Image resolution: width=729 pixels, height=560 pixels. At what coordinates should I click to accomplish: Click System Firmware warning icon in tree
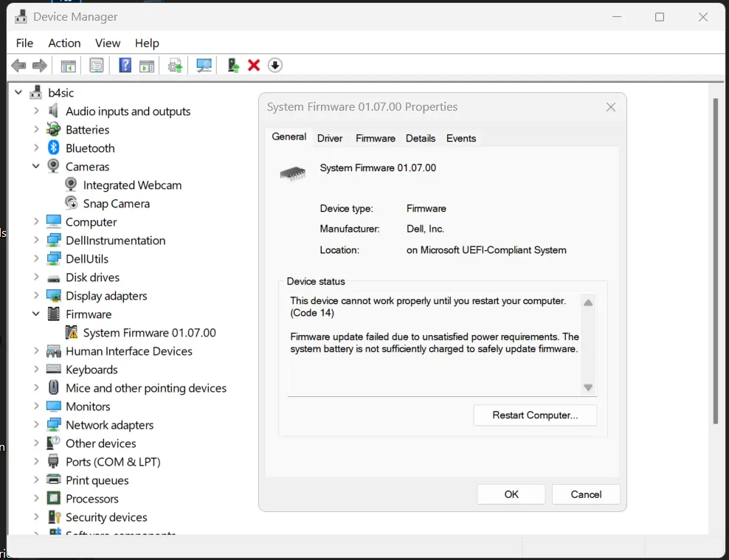[72, 332]
